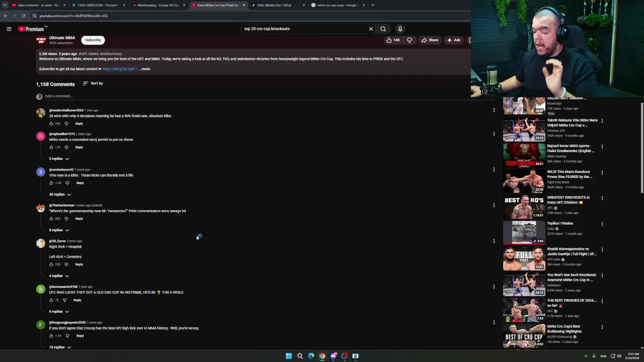Expand 5 replies under the 'concealed carry permit' comment
Image resolution: width=644 pixels, height=362 pixels.
pyautogui.click(x=59, y=159)
